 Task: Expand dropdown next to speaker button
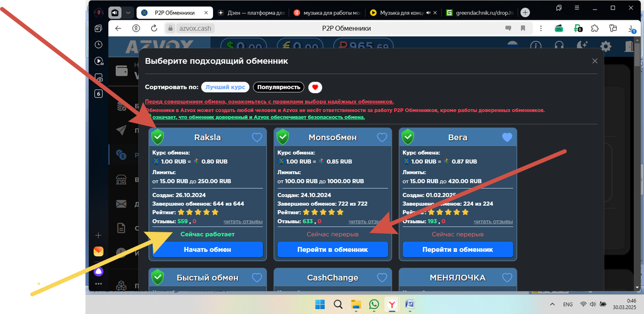point(128,12)
